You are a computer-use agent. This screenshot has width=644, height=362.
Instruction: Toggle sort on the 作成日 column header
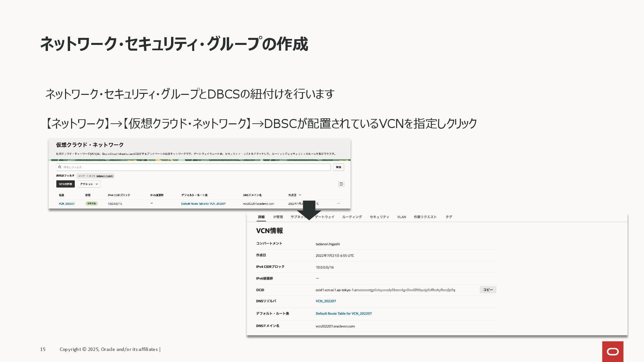coord(294,195)
